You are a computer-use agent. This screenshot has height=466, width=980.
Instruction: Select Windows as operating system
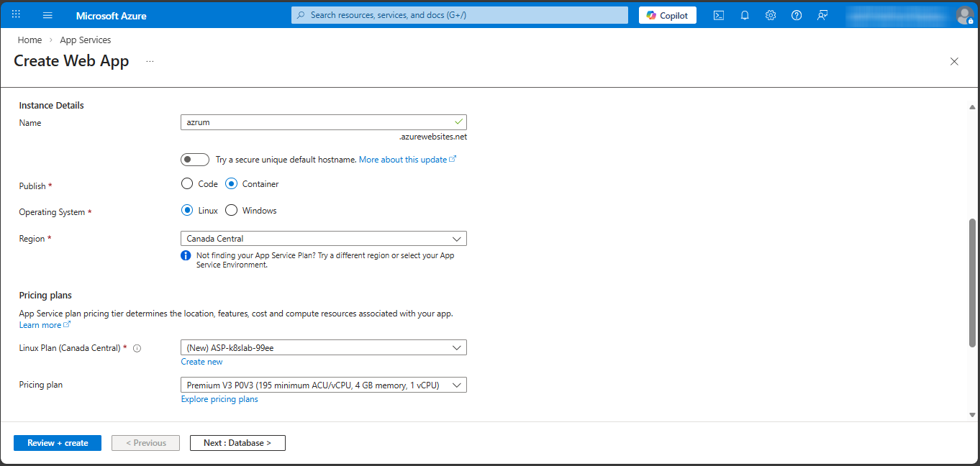[x=232, y=211]
